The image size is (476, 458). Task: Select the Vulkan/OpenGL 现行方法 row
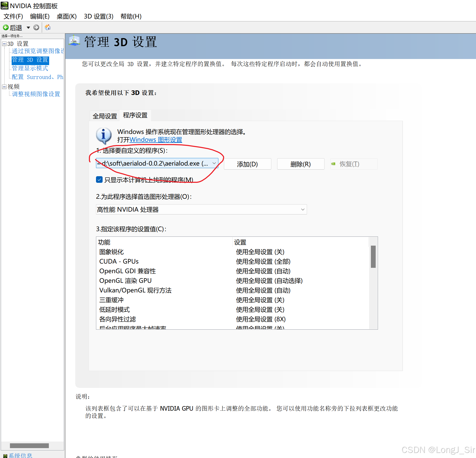[x=233, y=290]
